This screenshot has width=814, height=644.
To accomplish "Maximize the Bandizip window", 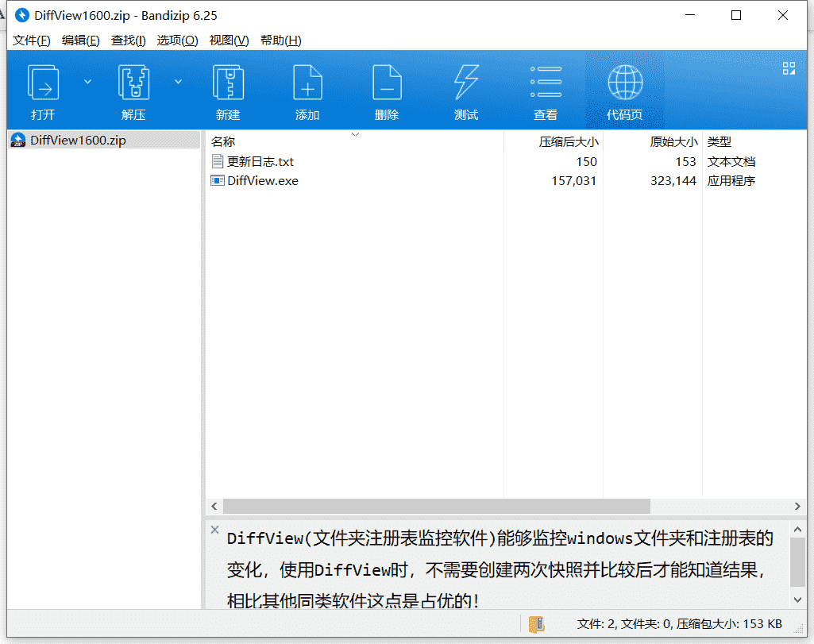I will 736,16.
